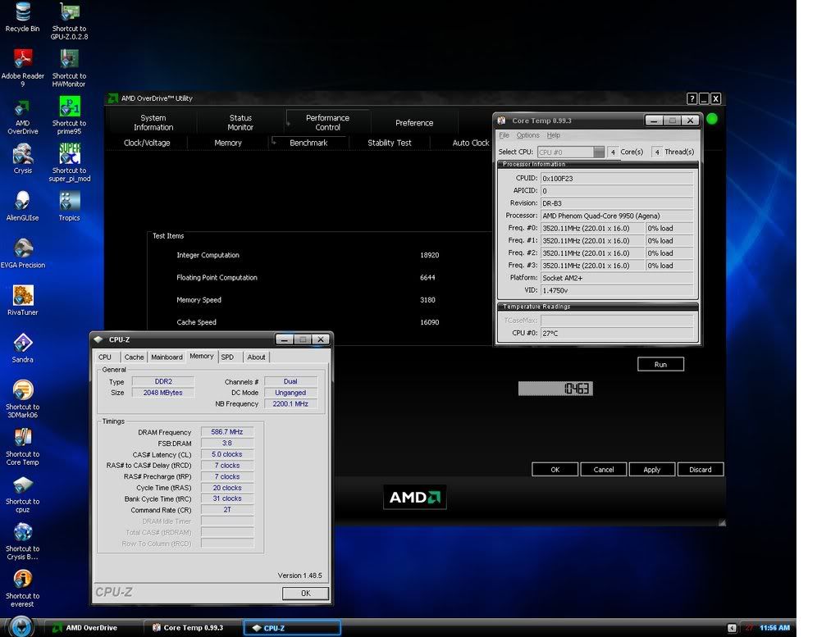Switch to Memory sub-tab in AMD OverDrive
The width and height of the screenshot is (840, 637).
(228, 143)
